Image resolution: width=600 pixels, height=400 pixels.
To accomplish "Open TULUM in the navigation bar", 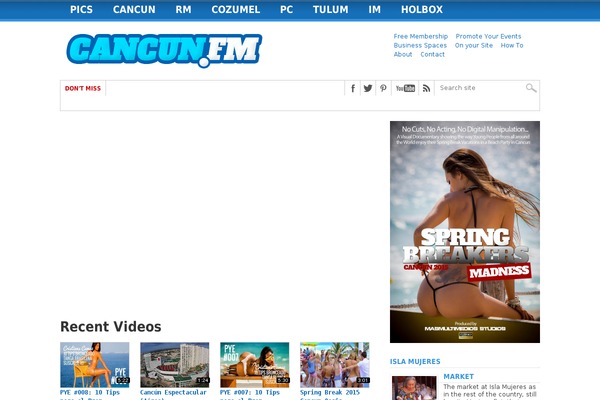I will pos(331,10).
